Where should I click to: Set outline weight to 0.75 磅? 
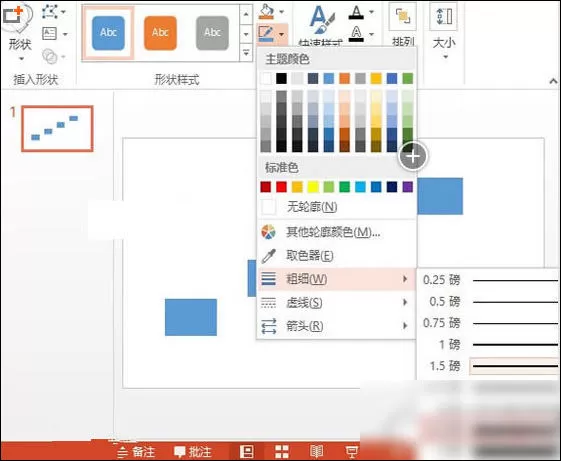tap(489, 323)
